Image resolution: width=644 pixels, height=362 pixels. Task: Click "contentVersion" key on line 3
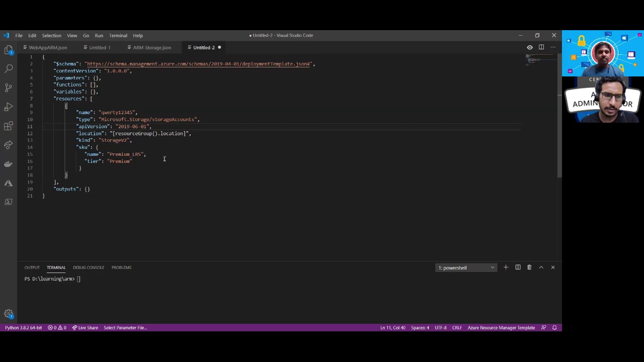click(x=76, y=71)
